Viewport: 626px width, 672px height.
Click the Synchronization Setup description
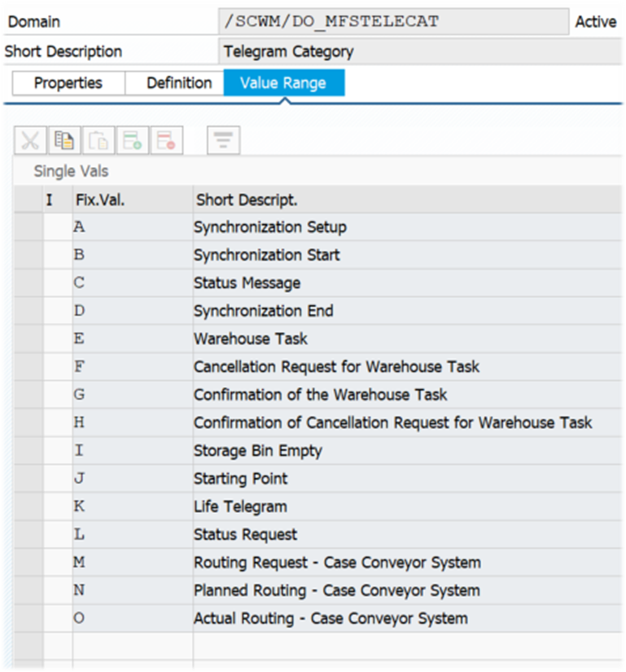[270, 227]
